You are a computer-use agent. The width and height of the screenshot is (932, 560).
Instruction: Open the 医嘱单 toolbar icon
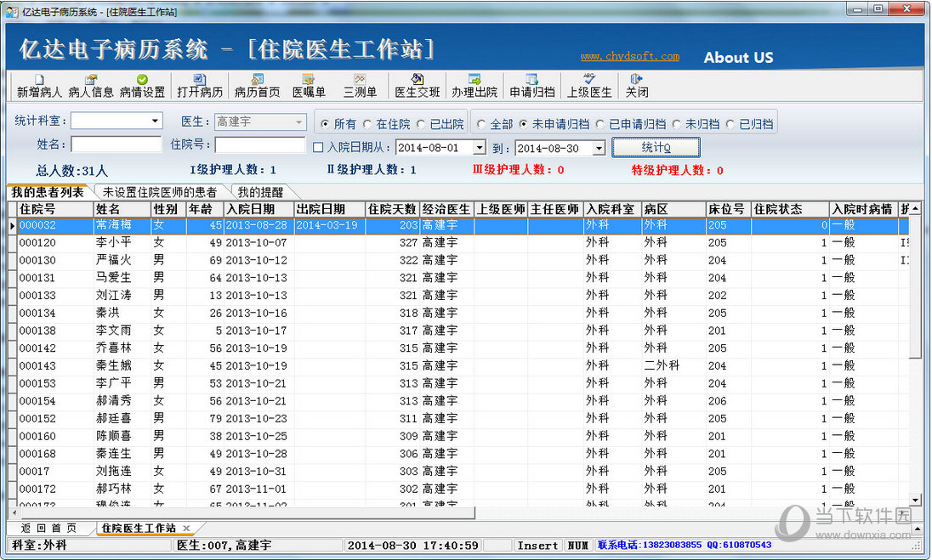[309, 86]
